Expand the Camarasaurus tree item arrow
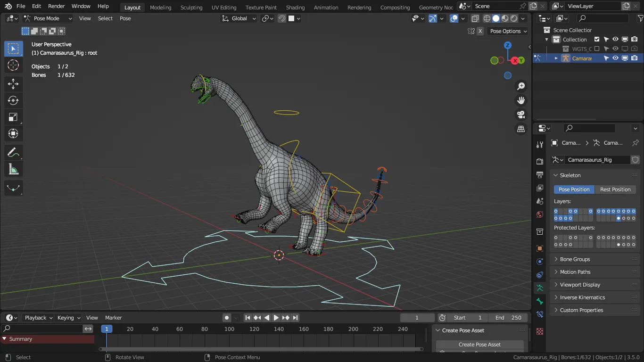Screen dimensions: 644x362 click(x=556, y=58)
